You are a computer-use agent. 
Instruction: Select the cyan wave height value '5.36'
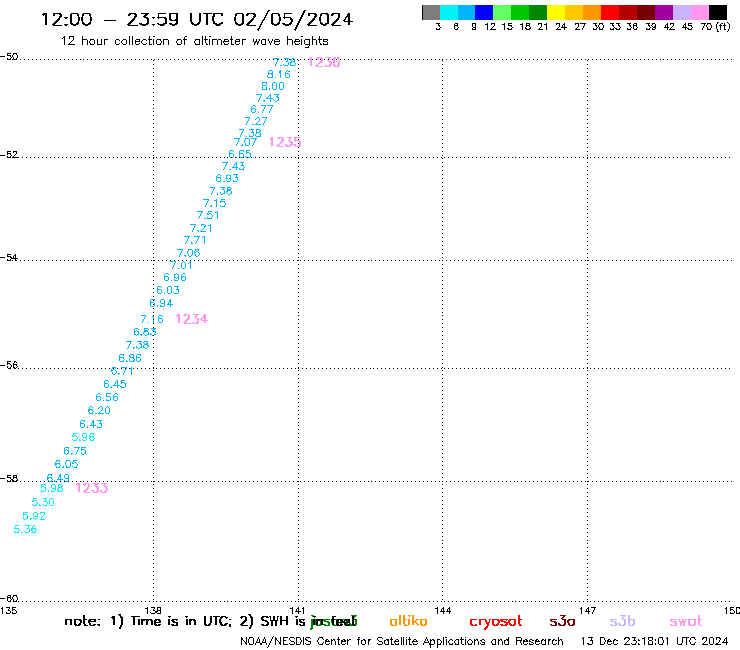coord(25,530)
